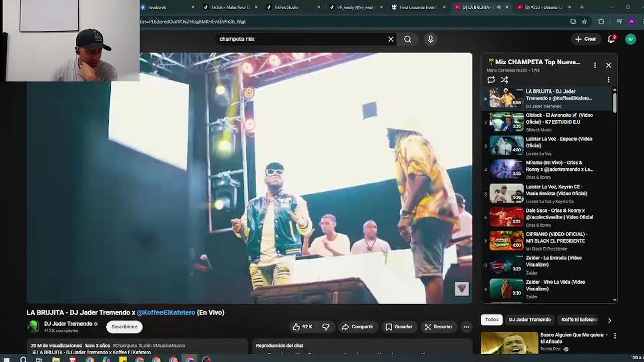Click the Recortar scissors clip button

(x=438, y=327)
